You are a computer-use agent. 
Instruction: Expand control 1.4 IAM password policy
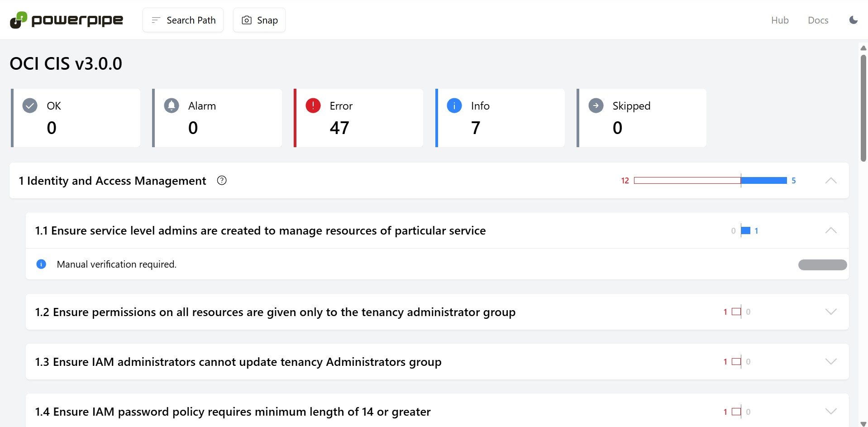831,411
